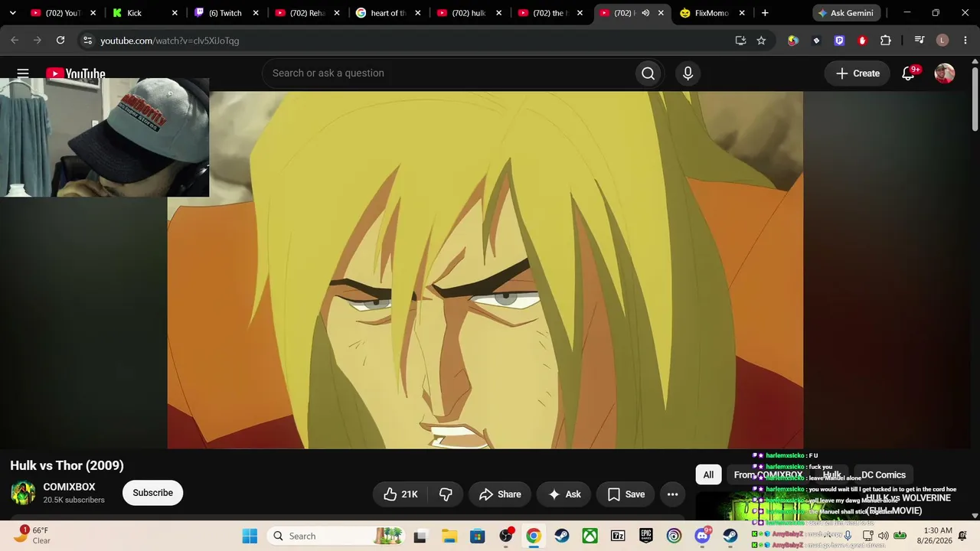This screenshot has height=551, width=980.
Task: Open Chrome media controls icon
Action: click(920, 41)
